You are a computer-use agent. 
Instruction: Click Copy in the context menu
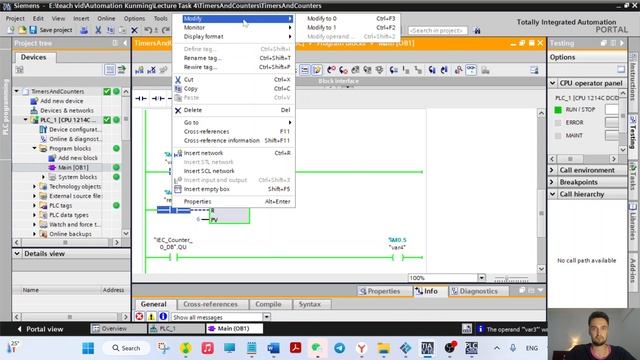233,89
